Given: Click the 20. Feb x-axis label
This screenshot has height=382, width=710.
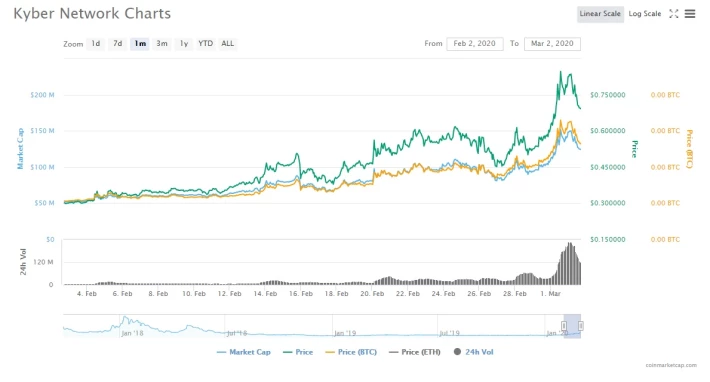Looking at the screenshot, I should [x=372, y=294].
